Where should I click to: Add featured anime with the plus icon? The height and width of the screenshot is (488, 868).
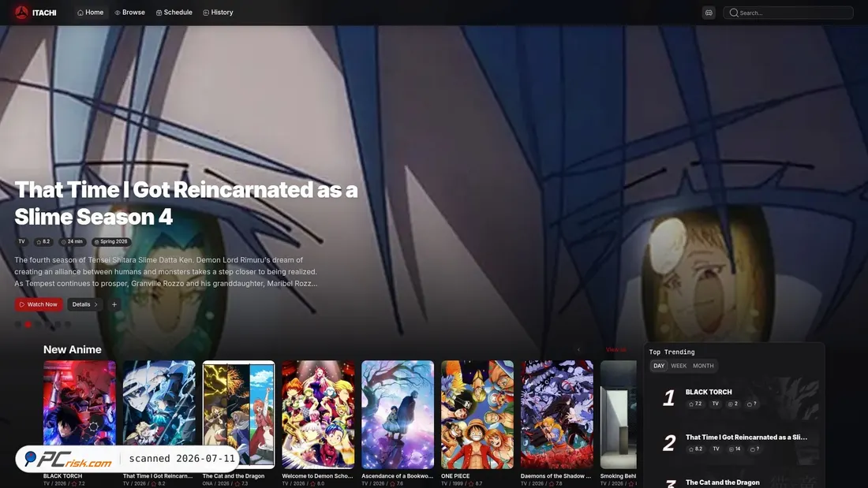click(x=114, y=304)
